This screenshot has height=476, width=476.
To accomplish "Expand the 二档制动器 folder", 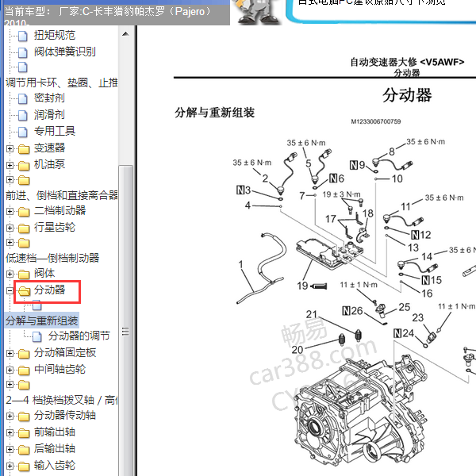I will click(x=10, y=211).
